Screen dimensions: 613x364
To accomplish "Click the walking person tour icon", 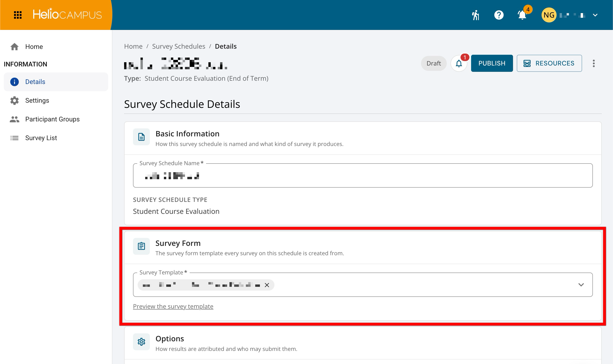I will click(x=476, y=15).
